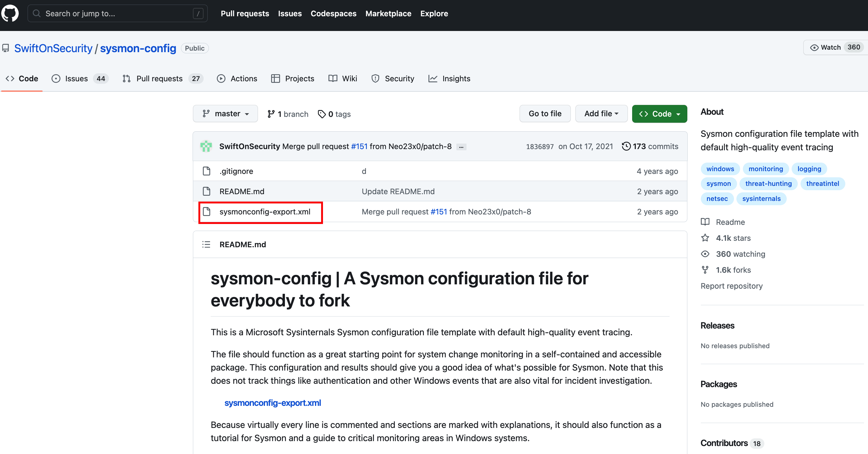Click the book icon beside Readme
Image resolution: width=868 pixels, height=454 pixels.
point(705,222)
